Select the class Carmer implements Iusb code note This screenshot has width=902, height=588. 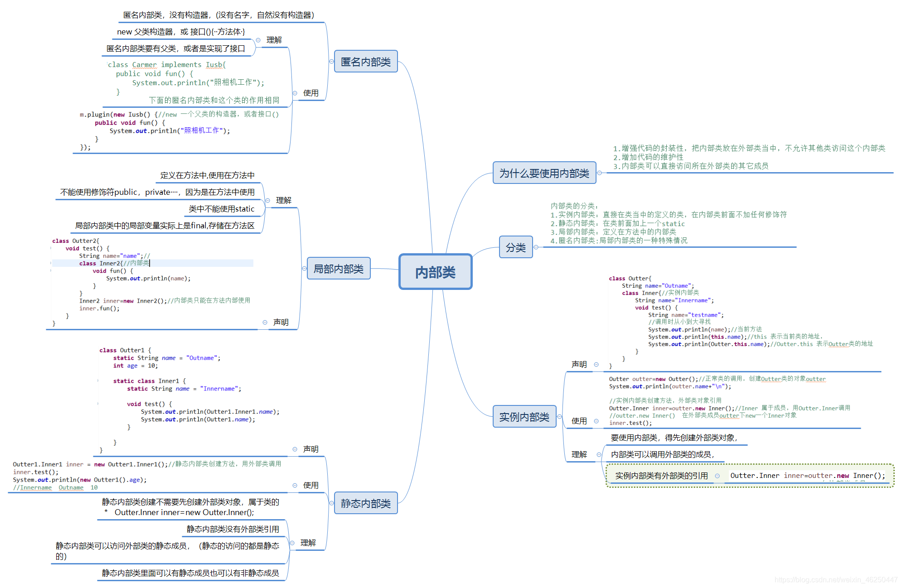tap(193, 82)
